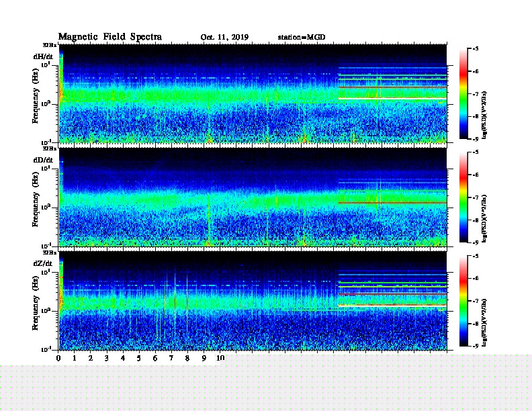Click the "-9" tick on the dH/dt color scale
This screenshot has width=532, height=411.
tap(476, 139)
